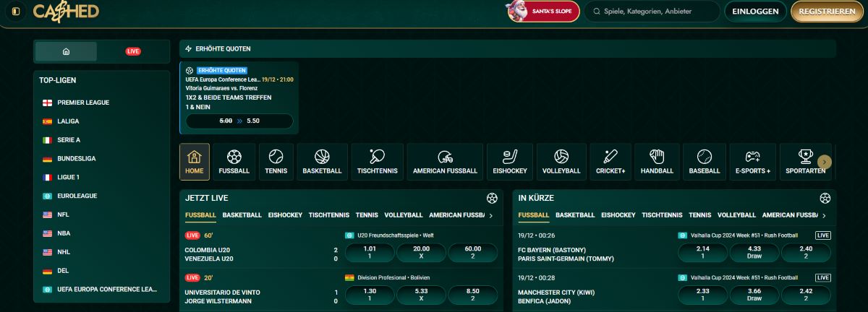Expand more In Kürze sport tabs arrow
Screen dimensions: 868x312
coord(824,215)
